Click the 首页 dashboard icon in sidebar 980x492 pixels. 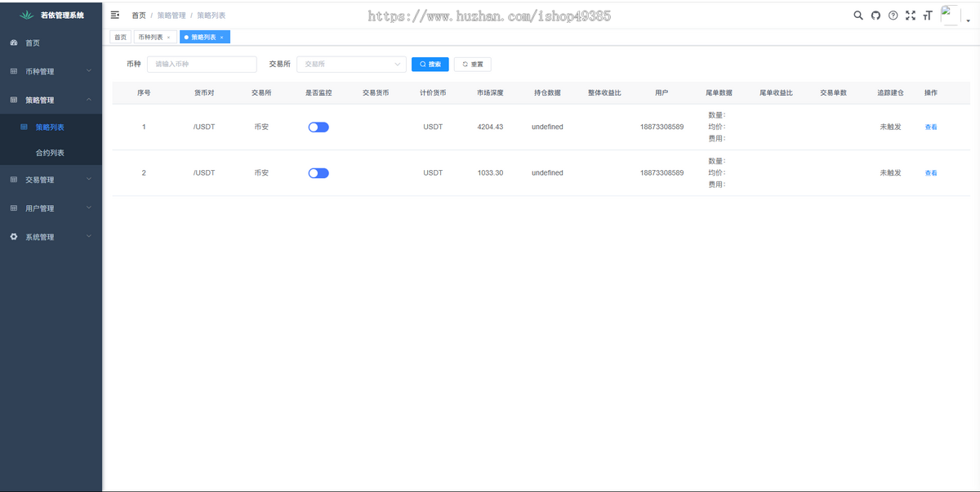tap(13, 42)
